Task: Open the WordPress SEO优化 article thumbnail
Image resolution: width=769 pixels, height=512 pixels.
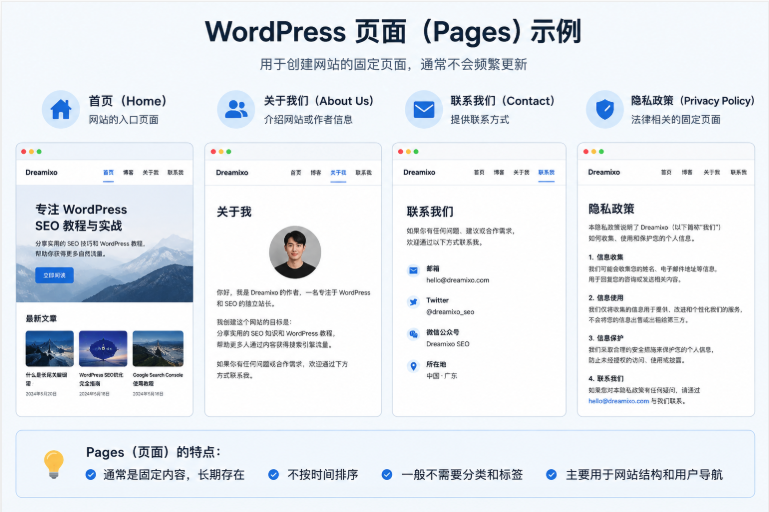Action: tap(103, 348)
